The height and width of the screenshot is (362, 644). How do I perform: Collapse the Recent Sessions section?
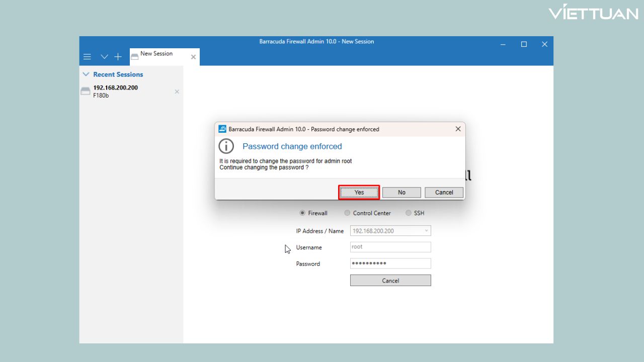(x=86, y=74)
